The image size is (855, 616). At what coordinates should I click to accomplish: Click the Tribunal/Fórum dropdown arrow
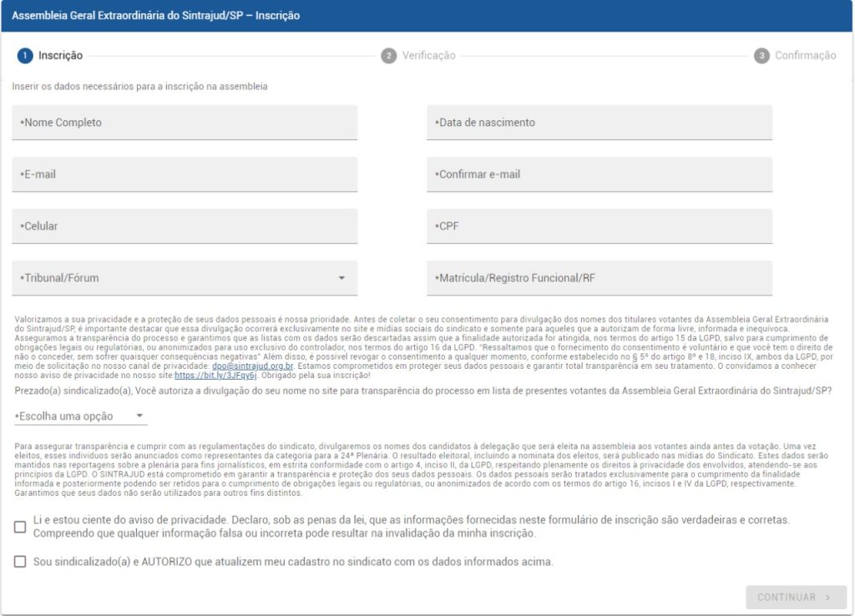click(341, 278)
